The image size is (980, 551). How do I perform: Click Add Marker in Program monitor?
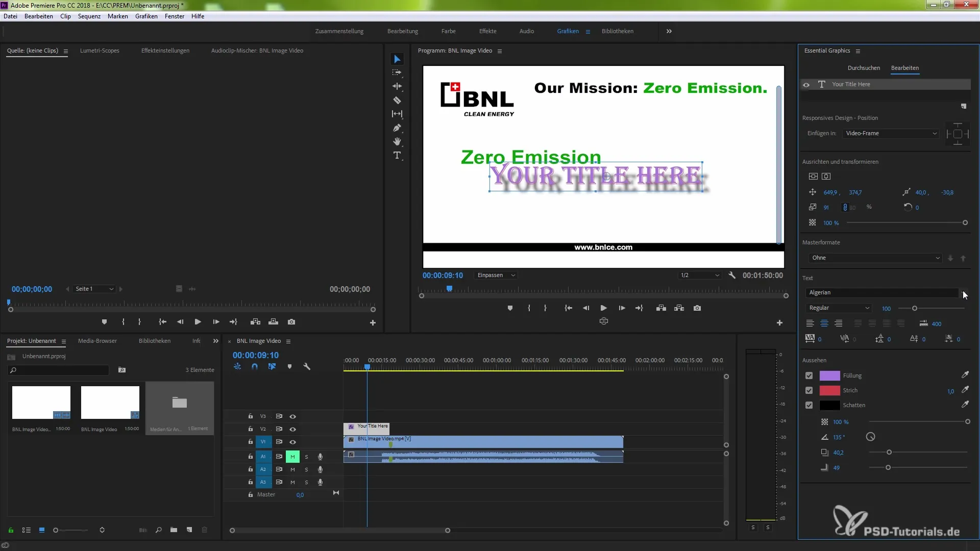510,308
